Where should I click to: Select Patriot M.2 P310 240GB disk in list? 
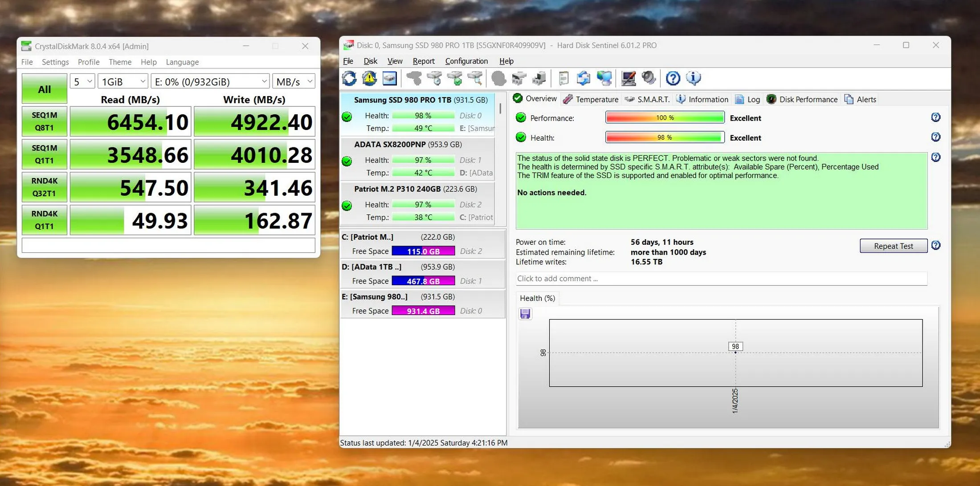417,203
